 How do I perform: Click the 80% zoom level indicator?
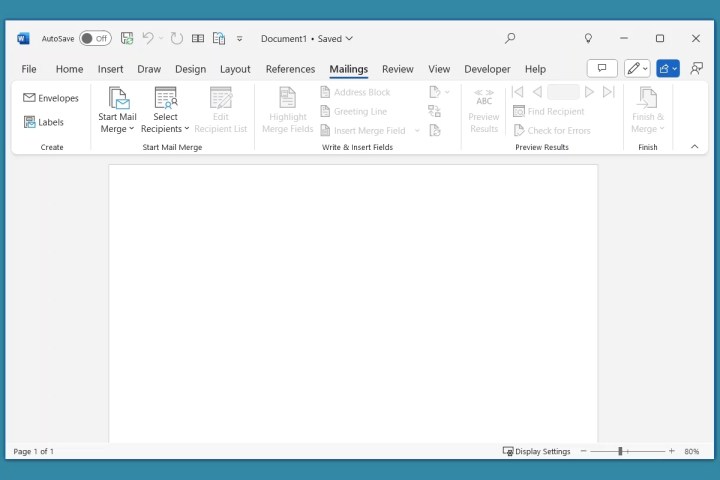coord(691,451)
